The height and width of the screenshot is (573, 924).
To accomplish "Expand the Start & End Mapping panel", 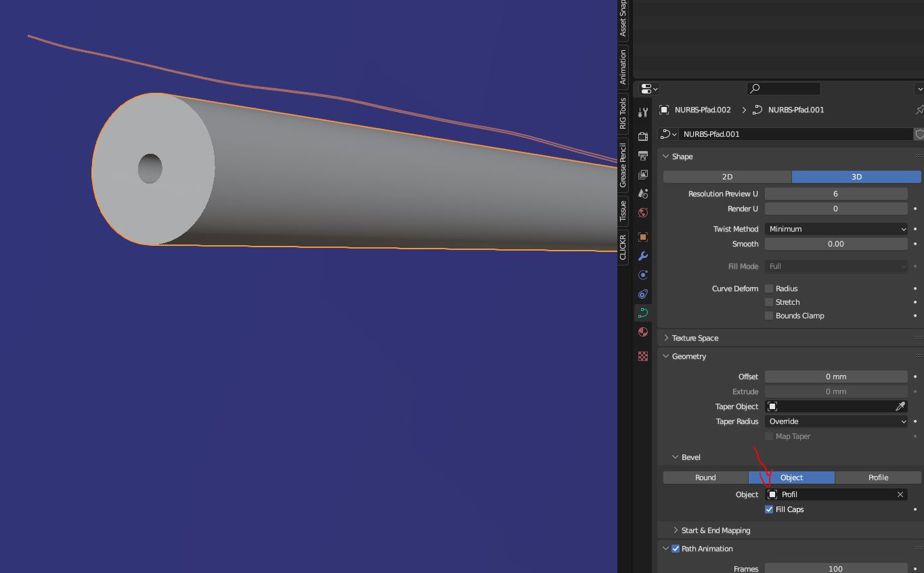I will 715,530.
